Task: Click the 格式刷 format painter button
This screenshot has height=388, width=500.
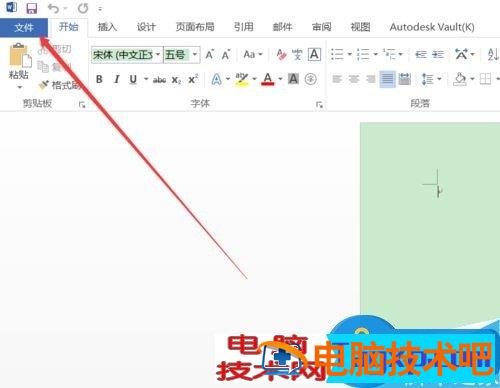Action: (x=60, y=85)
